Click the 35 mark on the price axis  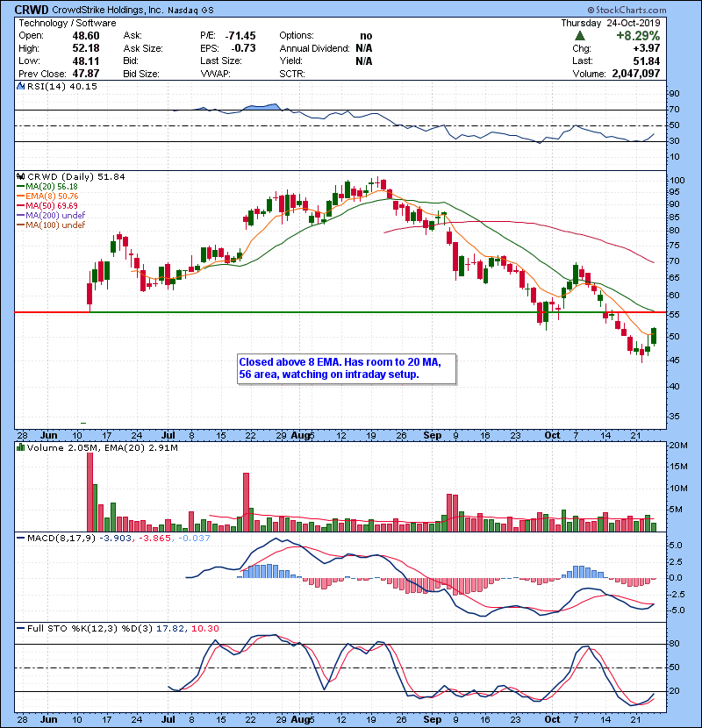(674, 417)
